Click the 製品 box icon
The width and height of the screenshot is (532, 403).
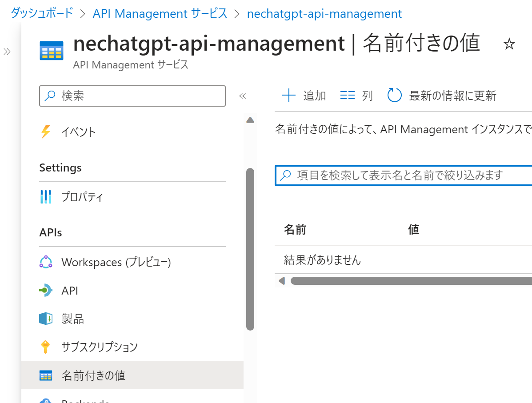pyautogui.click(x=45, y=319)
